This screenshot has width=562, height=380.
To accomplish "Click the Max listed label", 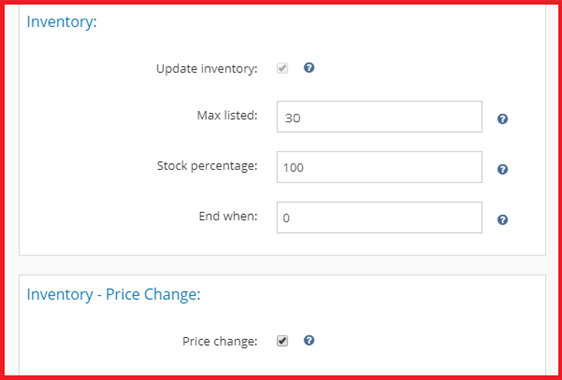I will coord(227,115).
